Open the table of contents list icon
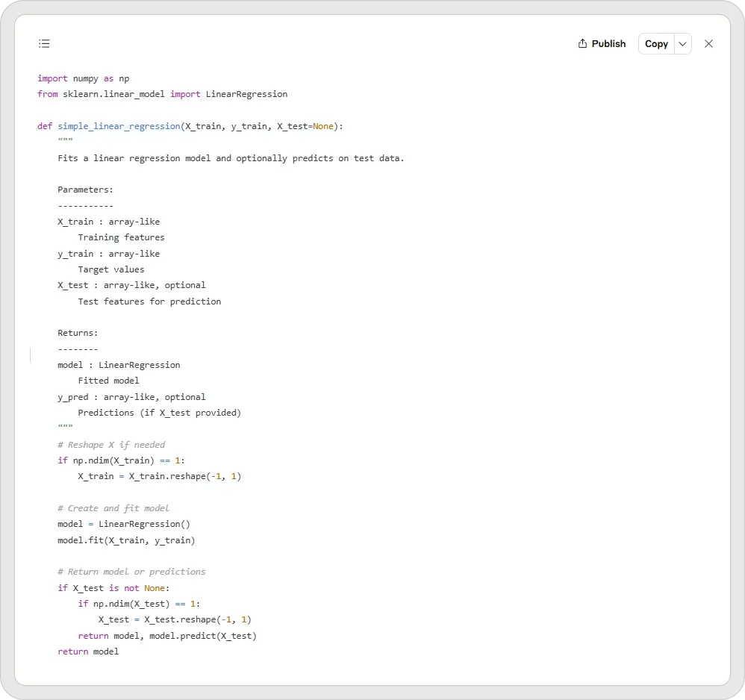This screenshot has height=700, width=745. pos(44,44)
